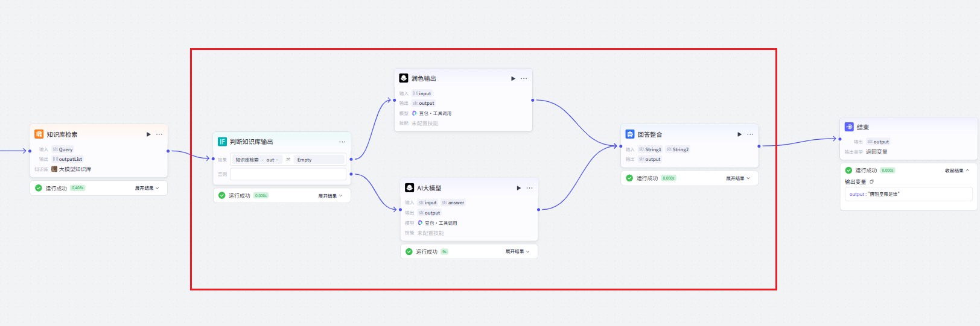980x326 pixels.
Task: Expand the run results under 回答整合
Action: click(x=737, y=178)
